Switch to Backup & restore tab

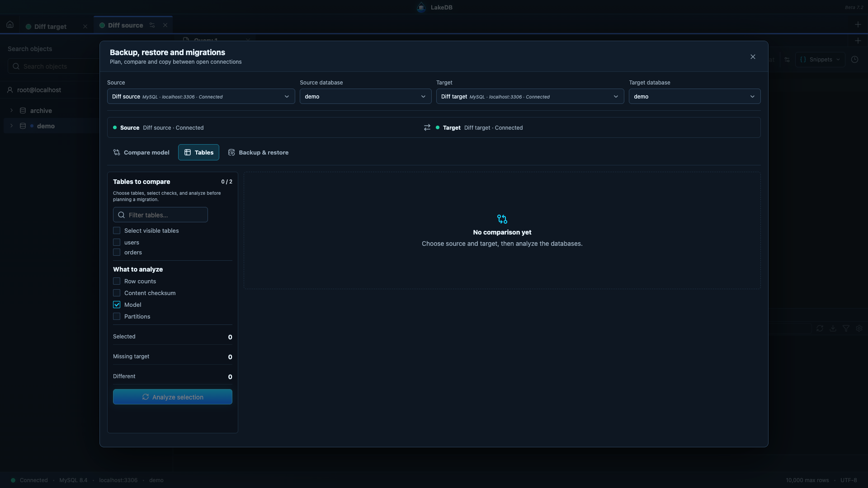(258, 152)
